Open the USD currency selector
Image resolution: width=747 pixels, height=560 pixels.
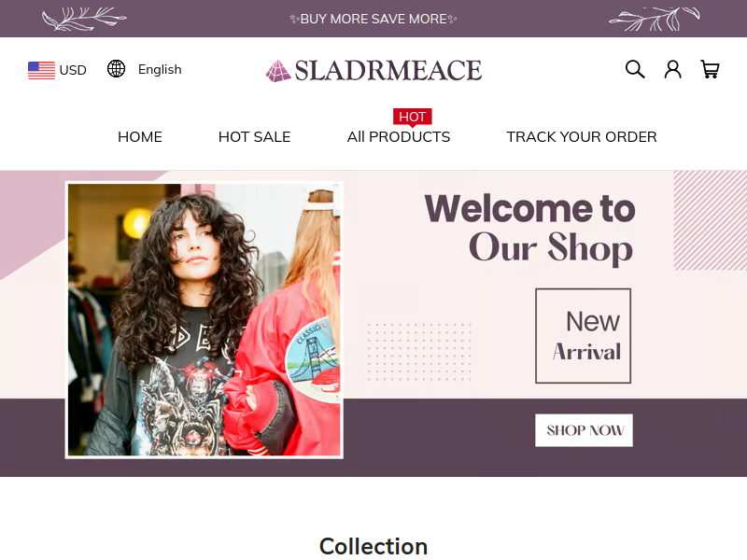click(x=57, y=70)
